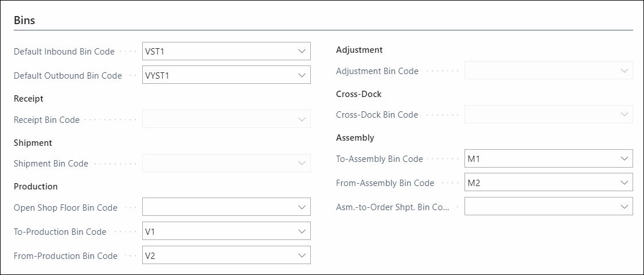The width and height of the screenshot is (644, 275).
Task: Open the Receipt Bin Code dropdown arrow
Action: 302,119
